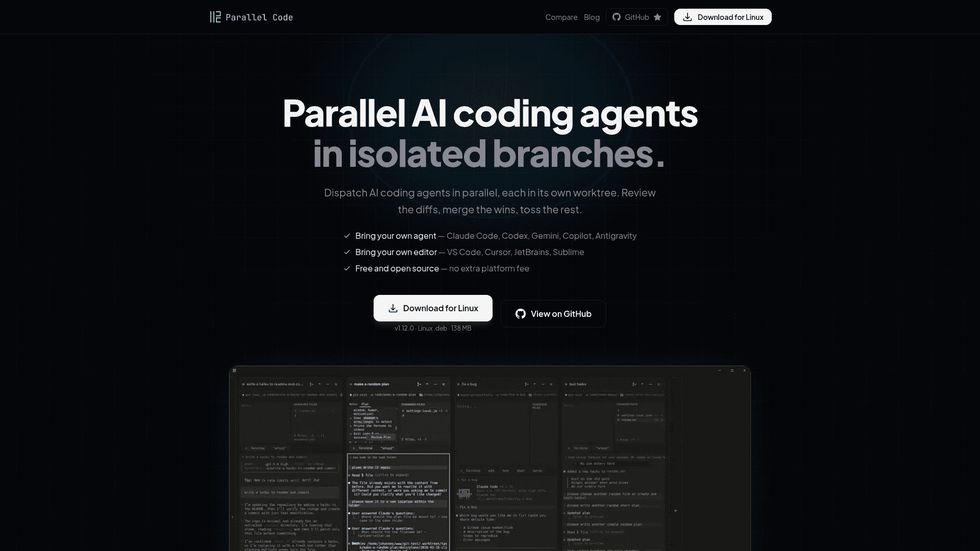The image size is (980, 551).
Task: Collapse the test haiku panel
Action: coord(651,384)
